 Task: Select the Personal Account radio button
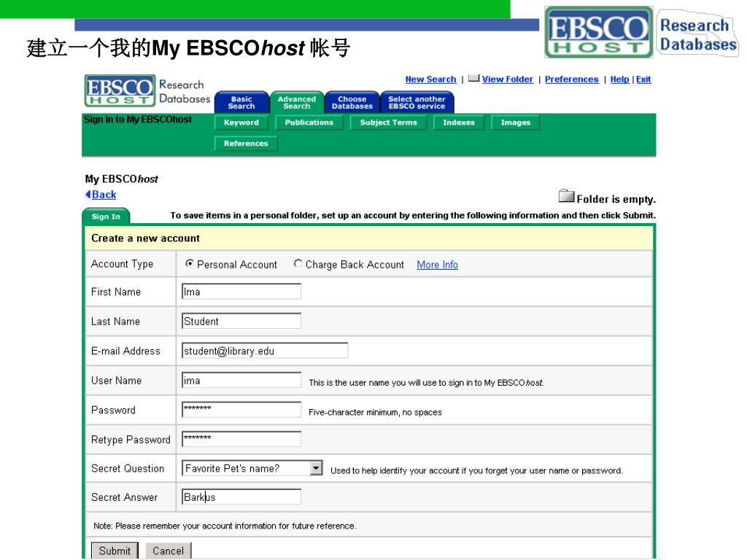coord(190,263)
